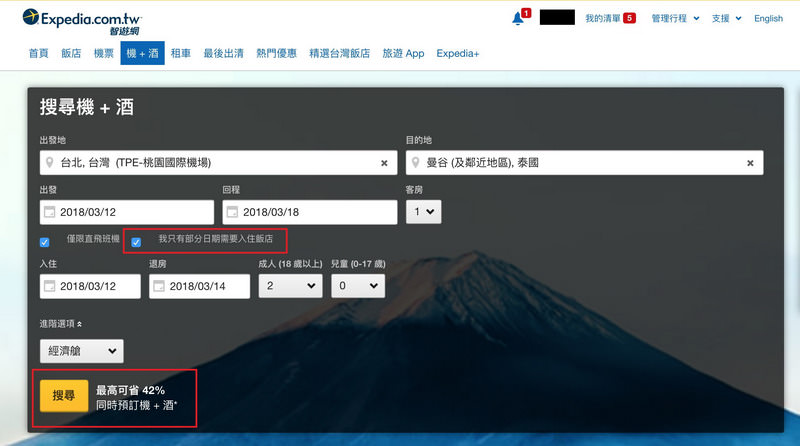Click the 回程 date field 2018/03/18

310,212
